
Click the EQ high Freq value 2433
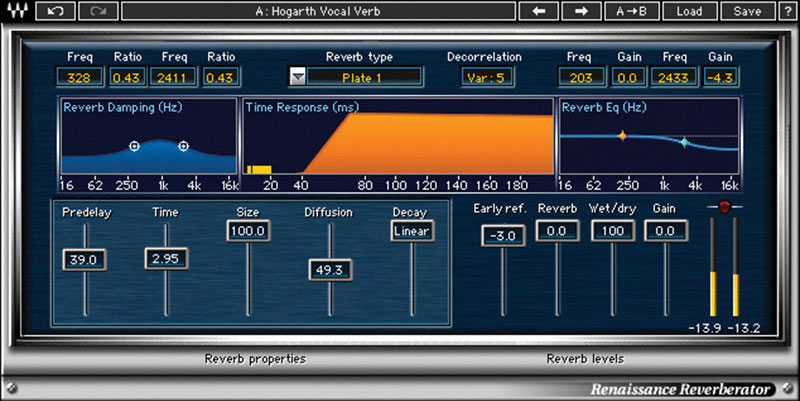click(673, 78)
